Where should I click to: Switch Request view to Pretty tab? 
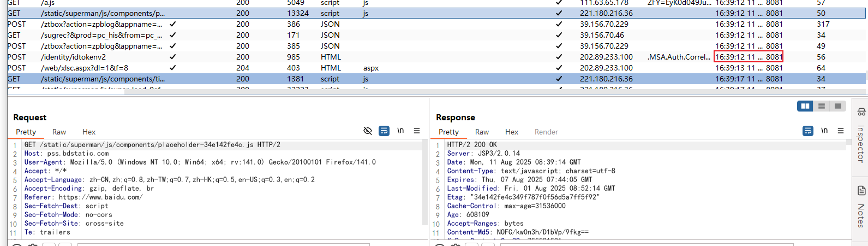26,132
